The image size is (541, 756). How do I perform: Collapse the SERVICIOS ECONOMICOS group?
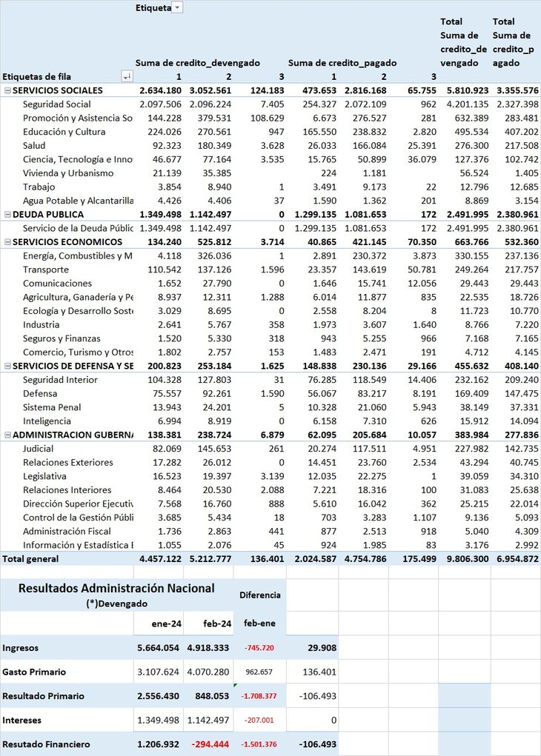(7, 242)
